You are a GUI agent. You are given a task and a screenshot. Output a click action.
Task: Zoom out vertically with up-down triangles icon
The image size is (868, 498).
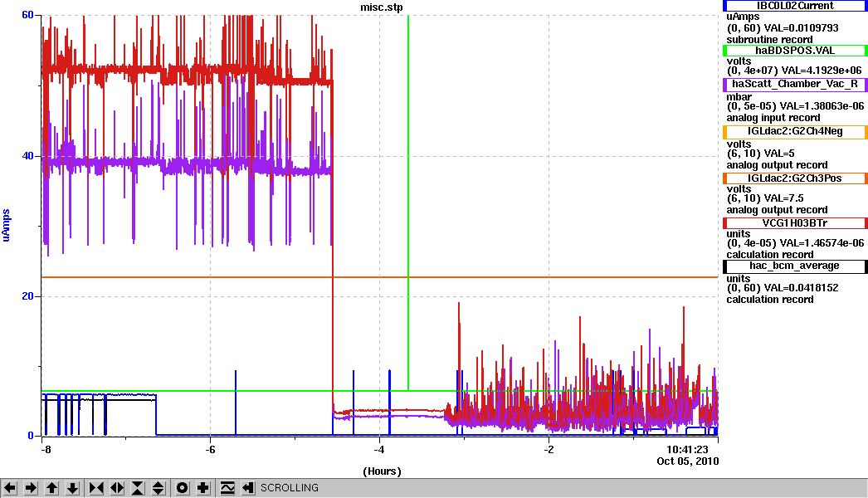pyautogui.click(x=158, y=488)
